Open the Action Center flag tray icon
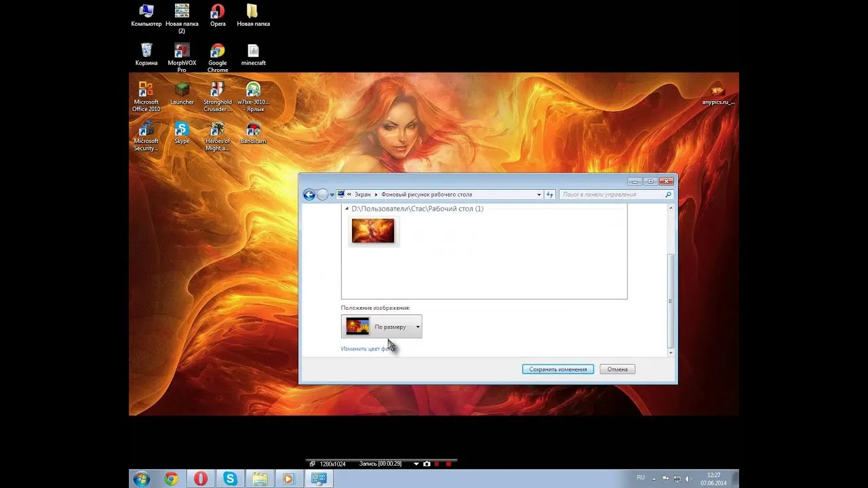 click(x=665, y=479)
